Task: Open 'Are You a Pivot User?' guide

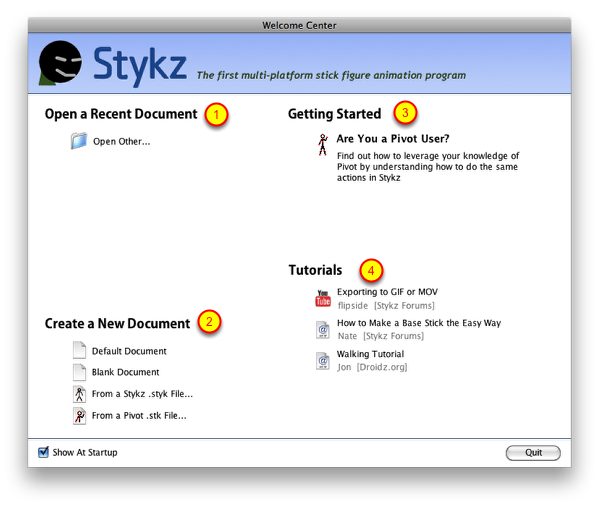Action: click(393, 139)
